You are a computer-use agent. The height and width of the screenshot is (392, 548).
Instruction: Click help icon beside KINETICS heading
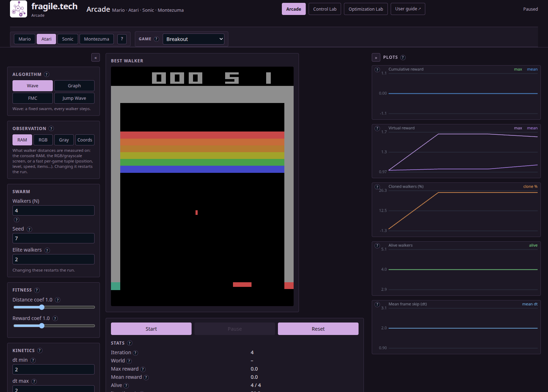point(40,350)
